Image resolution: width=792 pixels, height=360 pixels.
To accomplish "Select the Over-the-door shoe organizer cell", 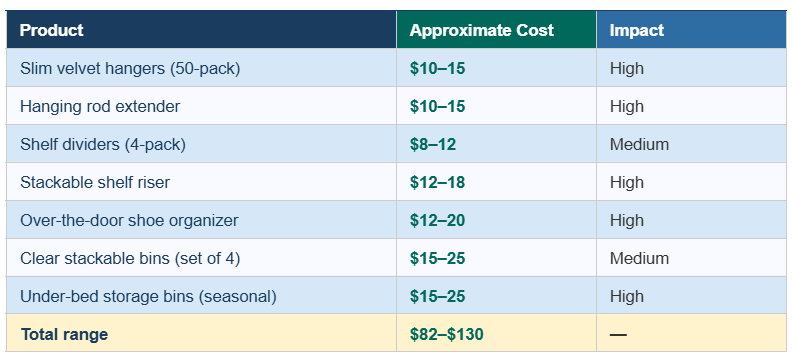I will coord(202,220).
